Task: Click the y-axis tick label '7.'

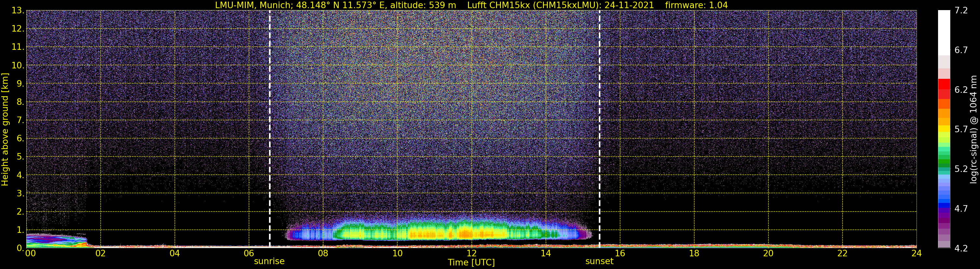Action: (x=20, y=120)
